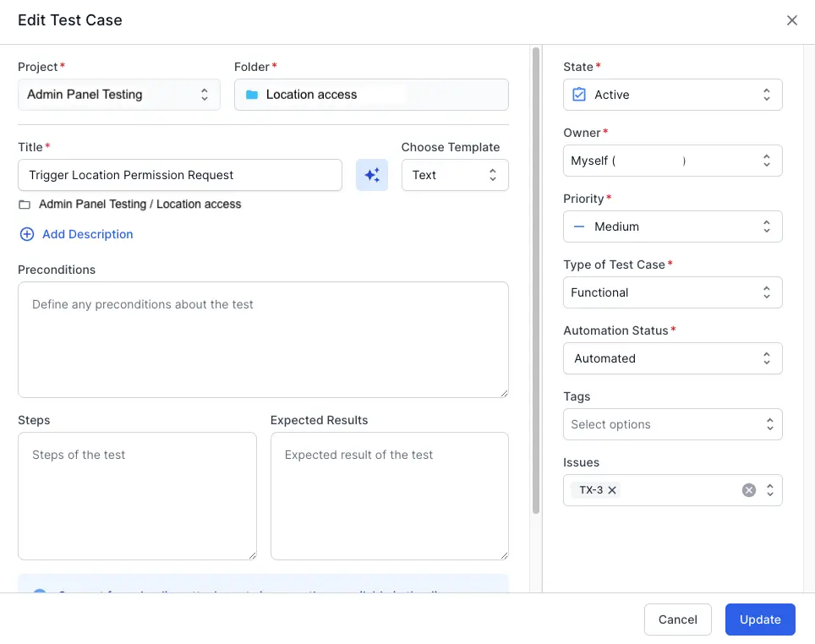This screenshot has height=644, width=815.
Task: Click the Medium priority dash icon
Action: pyautogui.click(x=579, y=226)
